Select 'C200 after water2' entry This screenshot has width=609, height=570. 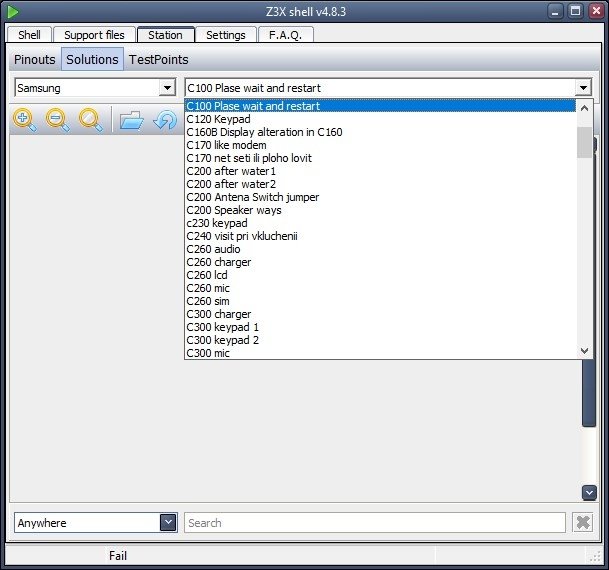tap(380, 184)
